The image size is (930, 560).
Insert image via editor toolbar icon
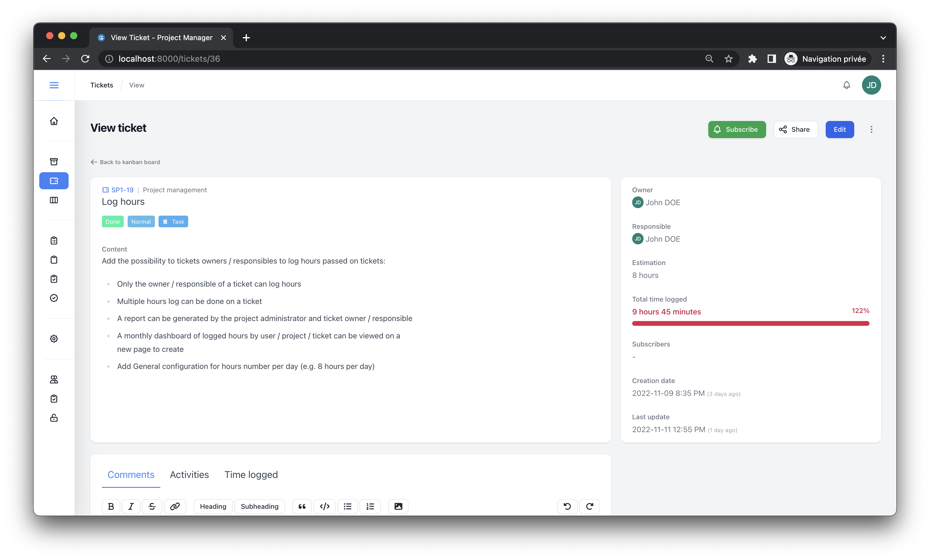pyautogui.click(x=398, y=506)
